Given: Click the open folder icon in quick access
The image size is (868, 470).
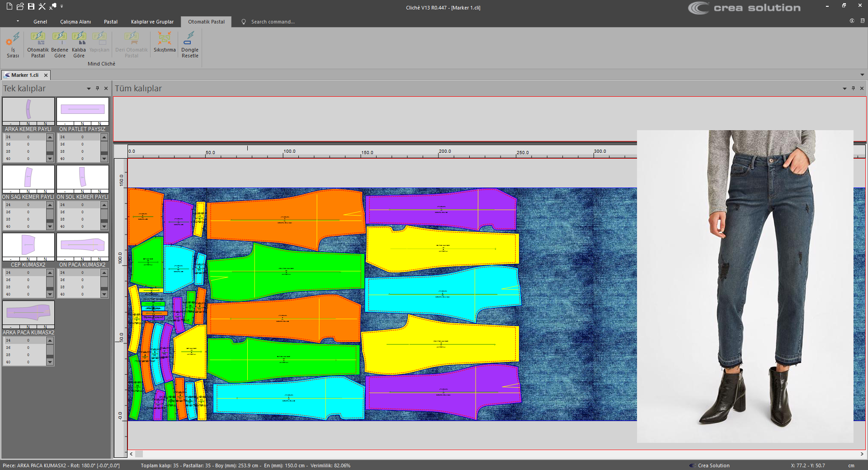Looking at the screenshot, I should [20, 6].
